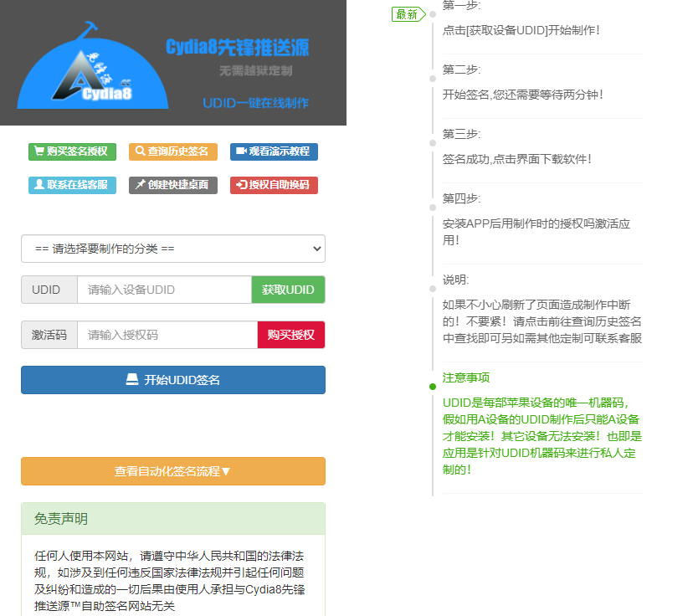Click the UDID一键在线制作 banner text
Screen dimensions: 693x616
click(x=255, y=103)
